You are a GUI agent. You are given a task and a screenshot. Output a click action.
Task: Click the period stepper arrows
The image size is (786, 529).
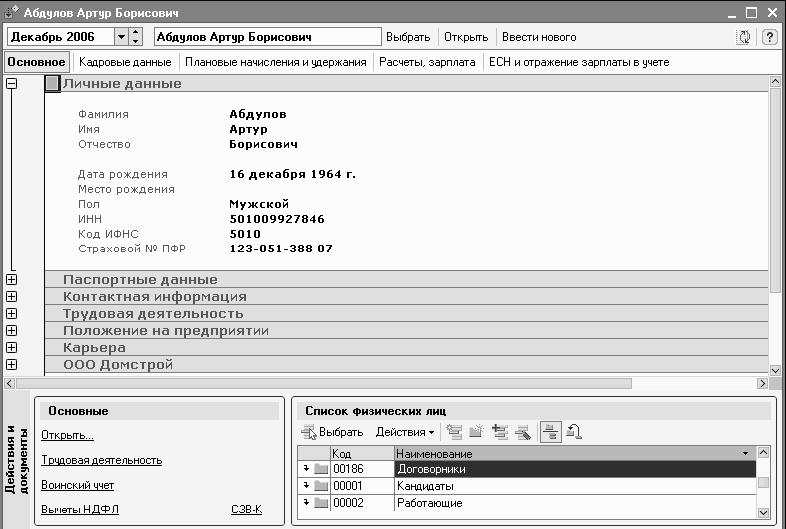[136, 37]
